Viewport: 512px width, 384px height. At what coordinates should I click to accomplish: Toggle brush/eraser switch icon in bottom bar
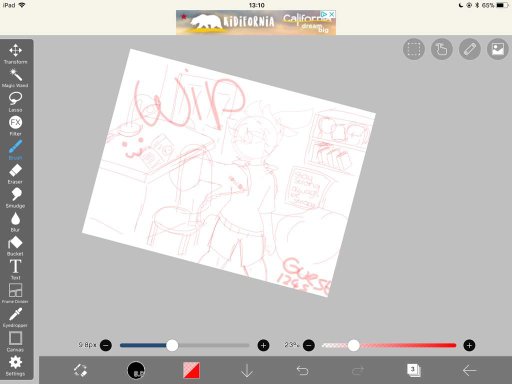coord(80,370)
